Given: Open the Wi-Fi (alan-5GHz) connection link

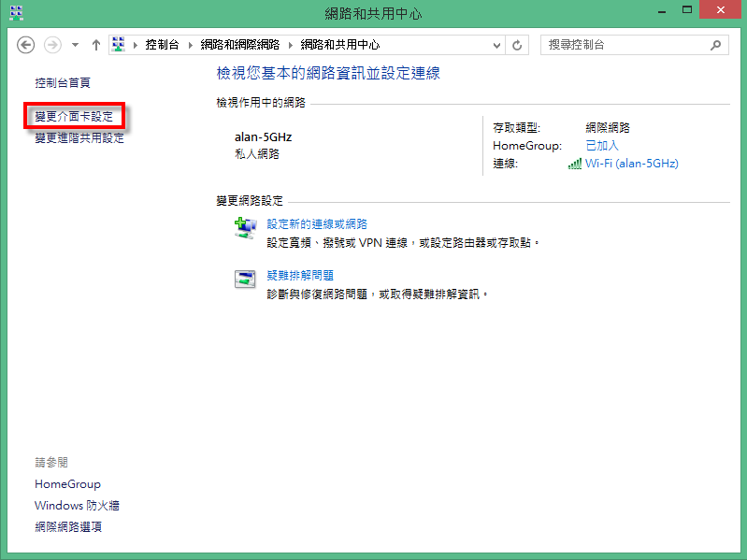Looking at the screenshot, I should coord(631,164).
